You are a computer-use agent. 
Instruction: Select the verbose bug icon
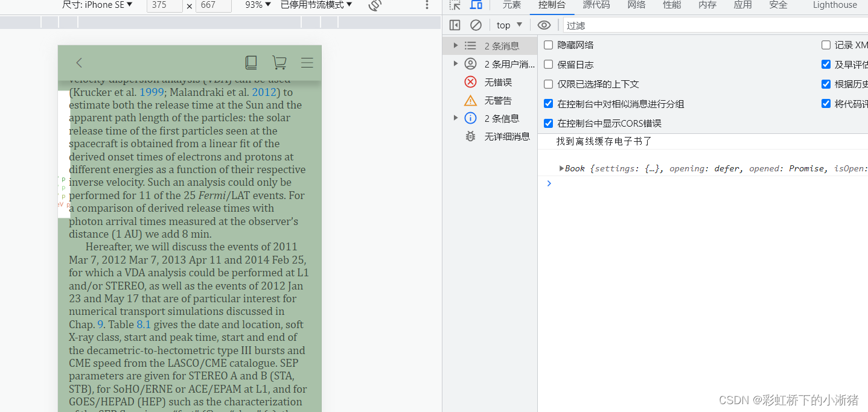(x=471, y=136)
